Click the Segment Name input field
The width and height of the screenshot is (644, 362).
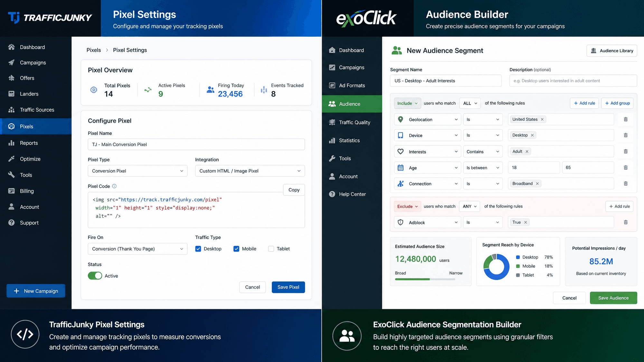point(446,81)
